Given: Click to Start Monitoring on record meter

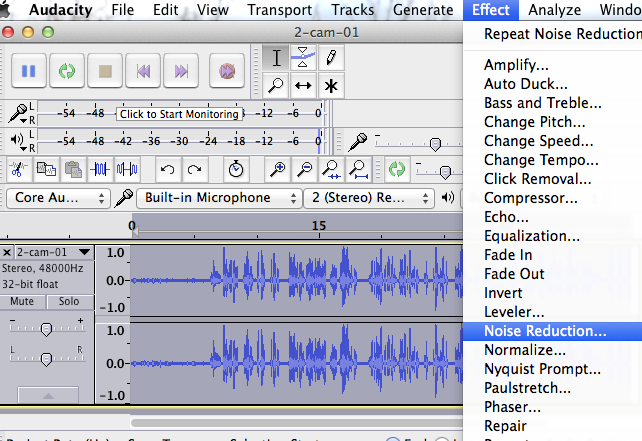Looking at the screenshot, I should 179,114.
